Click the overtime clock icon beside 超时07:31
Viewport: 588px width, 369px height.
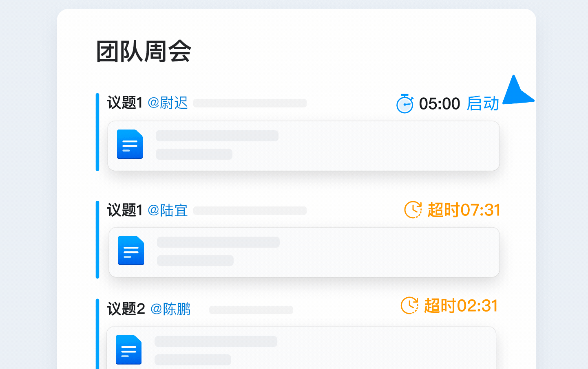click(413, 210)
